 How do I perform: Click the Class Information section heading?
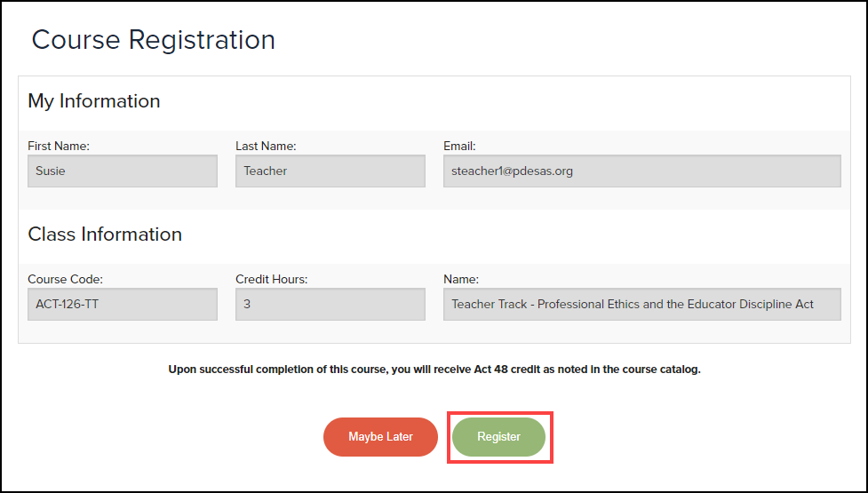[x=105, y=235]
